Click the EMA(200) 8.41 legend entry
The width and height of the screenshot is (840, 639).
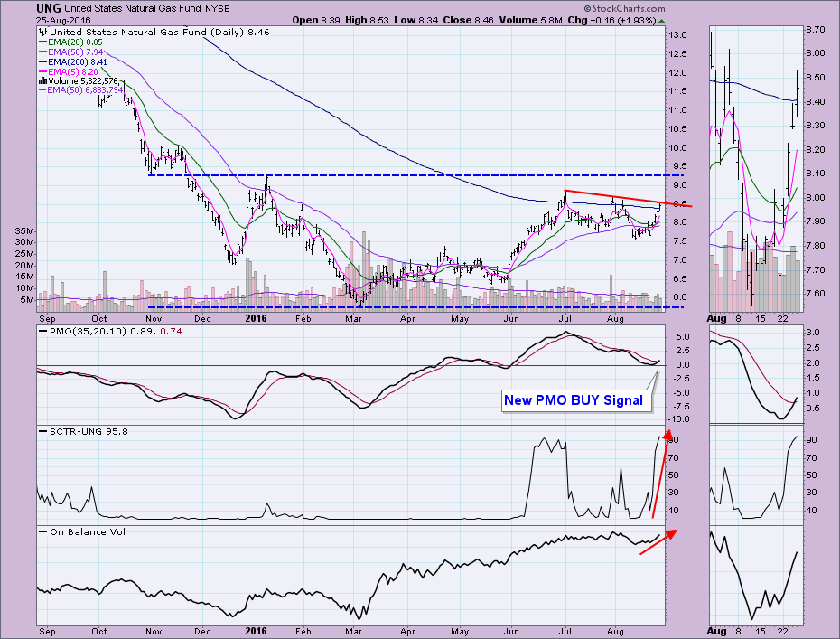(x=72, y=61)
